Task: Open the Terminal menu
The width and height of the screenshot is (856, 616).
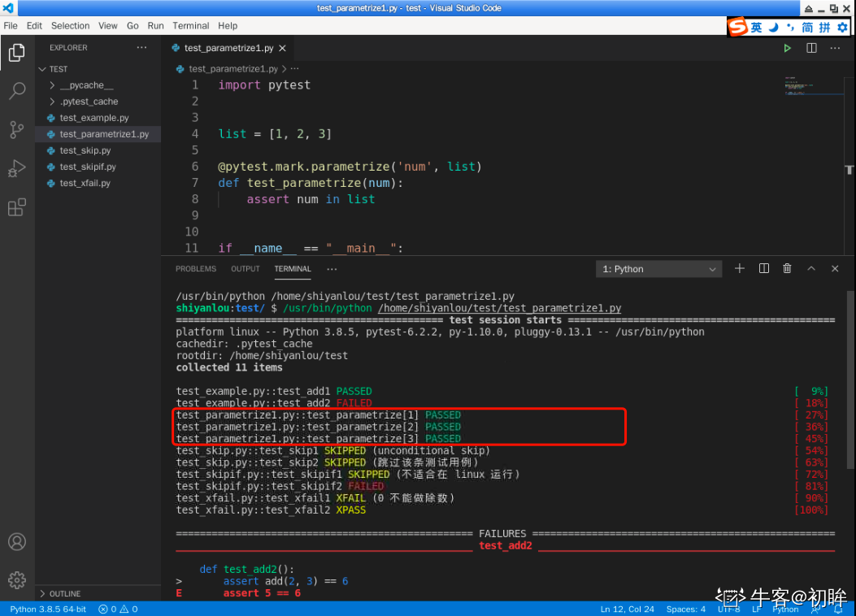Action: [190, 26]
